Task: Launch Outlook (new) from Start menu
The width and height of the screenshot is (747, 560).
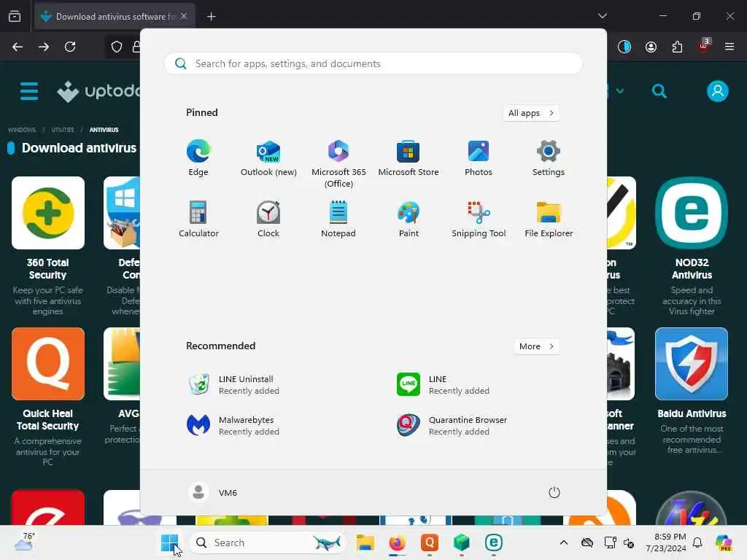Action: coord(268,158)
